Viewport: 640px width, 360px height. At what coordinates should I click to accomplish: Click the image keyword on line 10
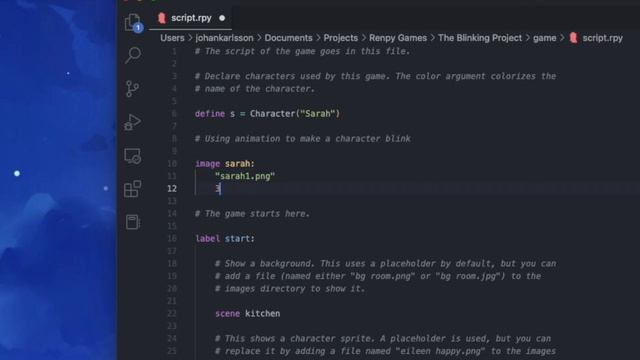[207, 164]
